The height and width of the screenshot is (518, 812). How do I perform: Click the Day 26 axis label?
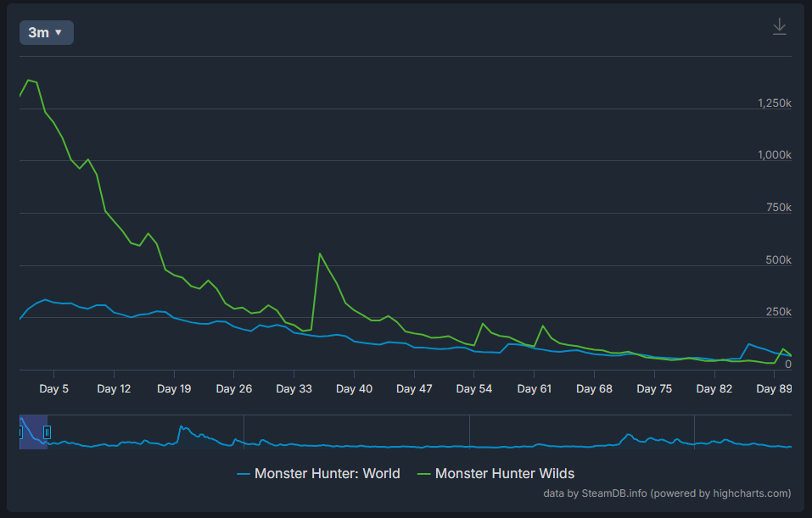[234, 388]
